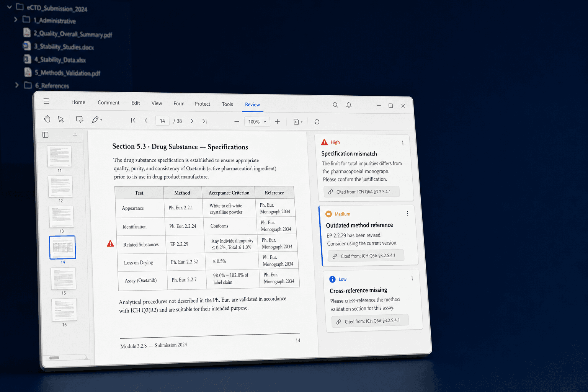588x392 pixels.
Task: Open the Form tab
Action: pos(179,104)
